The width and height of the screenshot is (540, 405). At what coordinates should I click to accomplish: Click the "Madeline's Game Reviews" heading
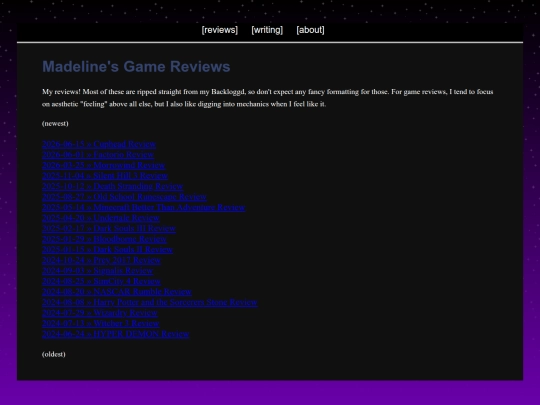[136, 67]
